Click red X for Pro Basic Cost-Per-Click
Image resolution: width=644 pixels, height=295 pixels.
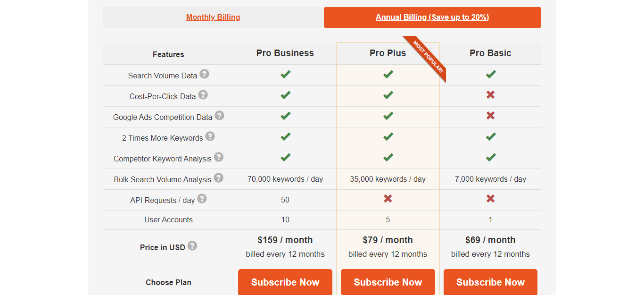point(490,95)
